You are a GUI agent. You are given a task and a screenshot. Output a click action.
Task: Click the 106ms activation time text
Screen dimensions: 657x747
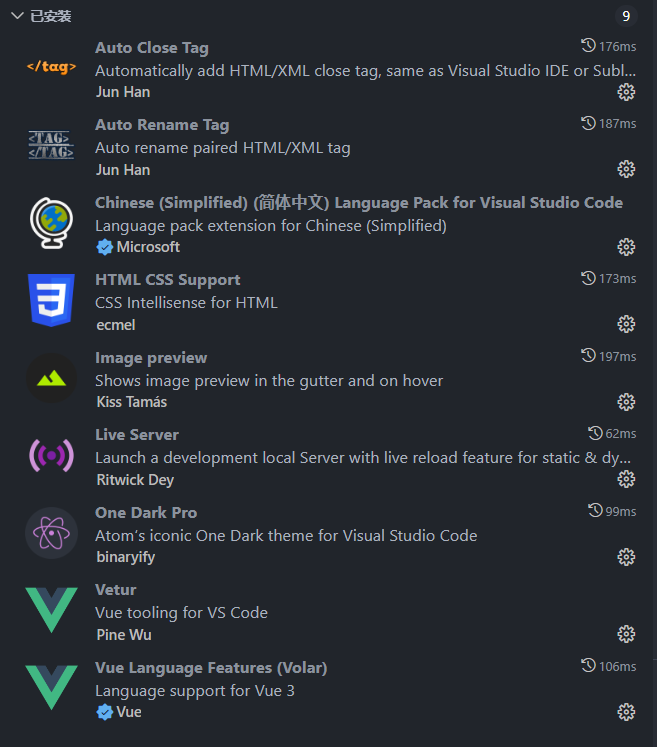617,666
